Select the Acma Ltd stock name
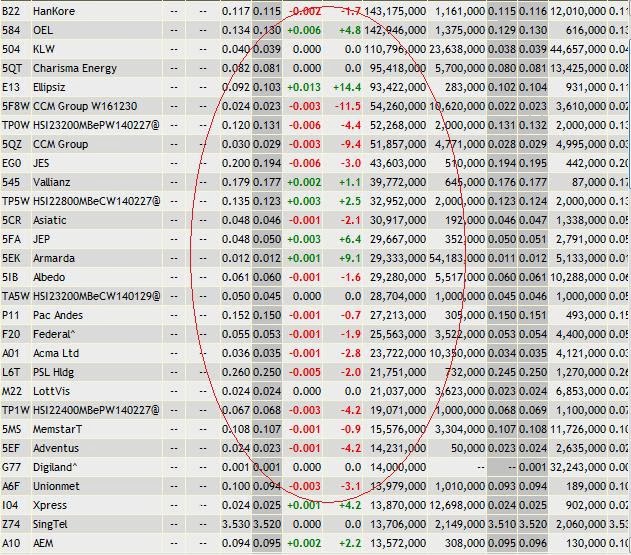631x555 pixels. 56,353
